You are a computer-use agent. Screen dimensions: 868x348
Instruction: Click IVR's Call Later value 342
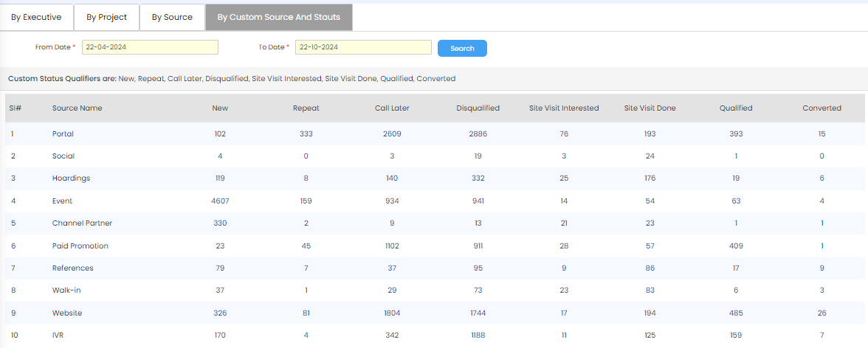pos(392,335)
